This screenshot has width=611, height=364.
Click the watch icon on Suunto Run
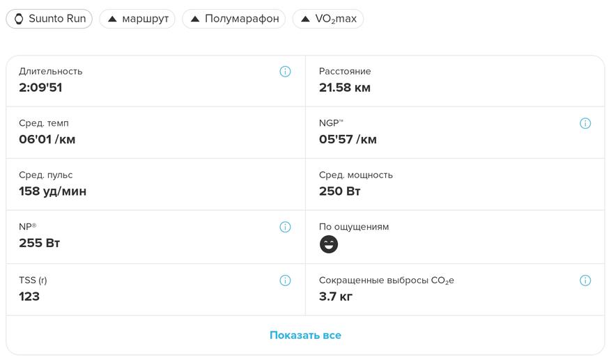click(x=19, y=19)
